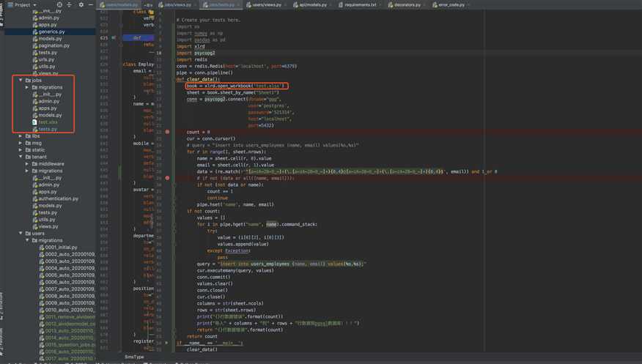Open utils.py in the tenant folder
The height and width of the screenshot is (364, 642).
point(47,219)
